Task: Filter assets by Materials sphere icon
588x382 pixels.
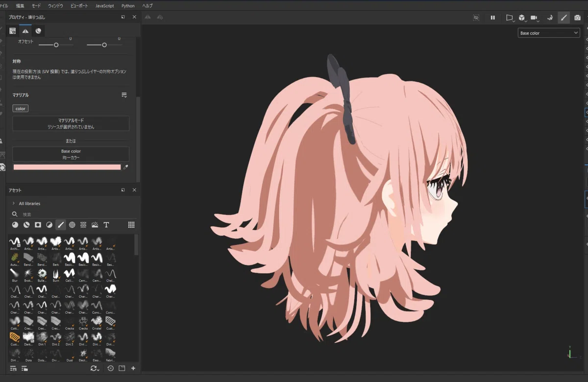Action: tap(15, 225)
